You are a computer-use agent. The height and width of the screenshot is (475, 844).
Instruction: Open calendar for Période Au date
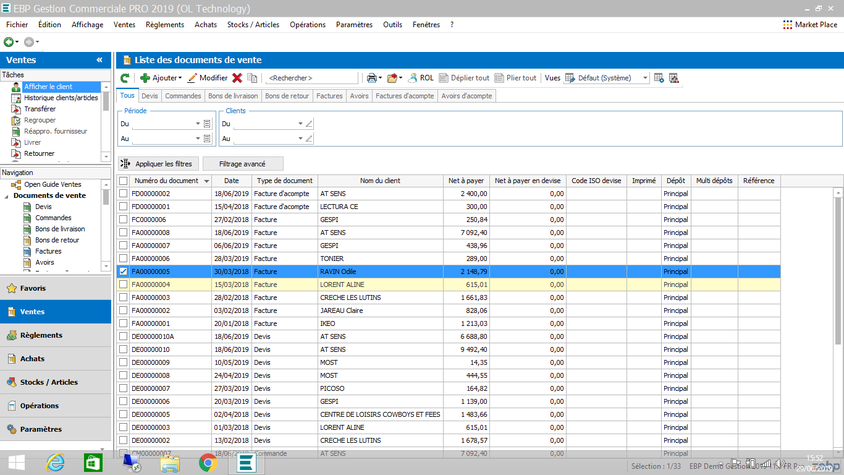tap(207, 138)
